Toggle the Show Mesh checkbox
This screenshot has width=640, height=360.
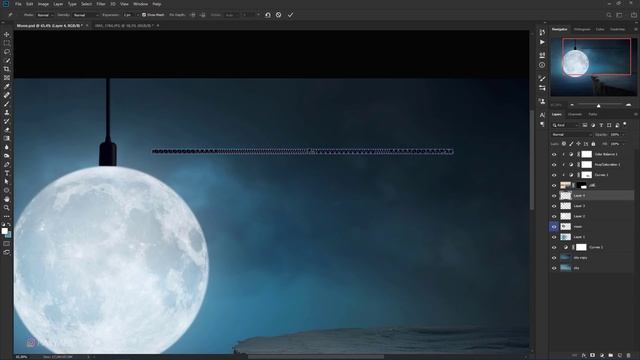point(144,15)
